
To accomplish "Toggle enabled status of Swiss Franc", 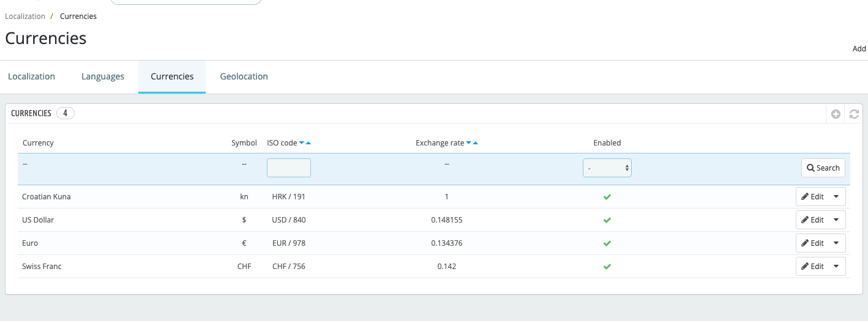I will click(x=607, y=267).
